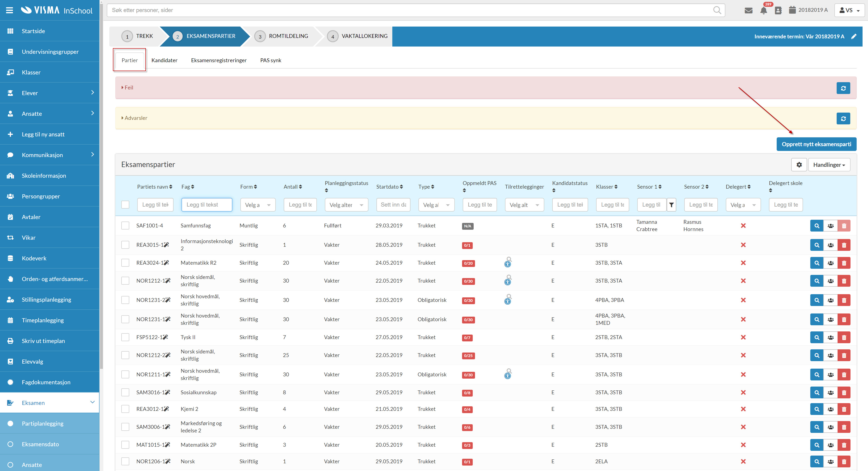Sort by the Startdato column

[390, 187]
